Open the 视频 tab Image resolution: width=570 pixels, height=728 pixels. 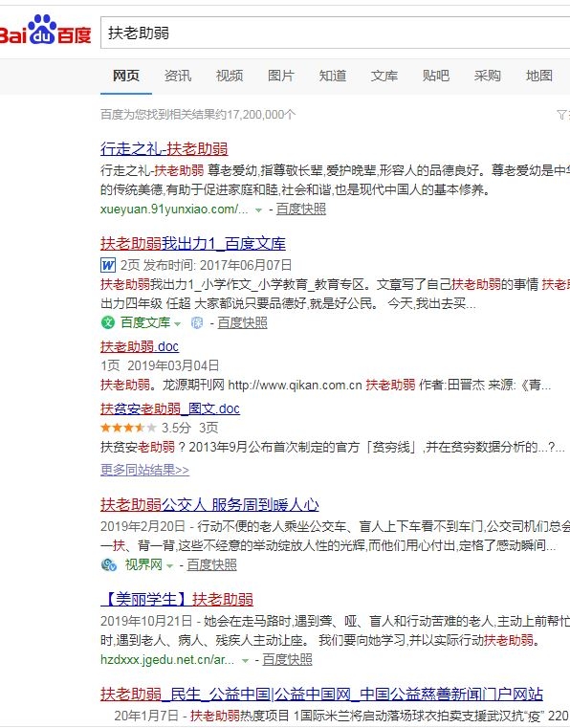click(230, 76)
